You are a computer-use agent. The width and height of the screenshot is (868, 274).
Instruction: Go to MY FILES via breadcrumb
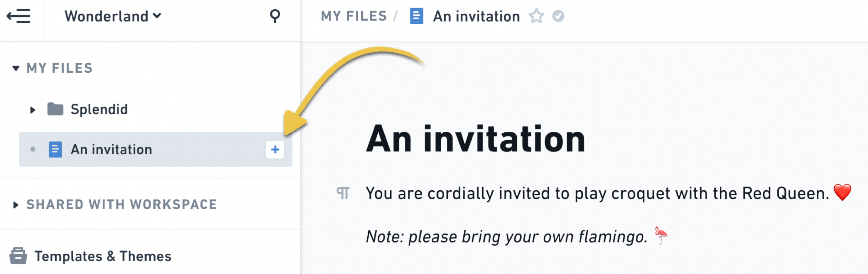coord(354,16)
